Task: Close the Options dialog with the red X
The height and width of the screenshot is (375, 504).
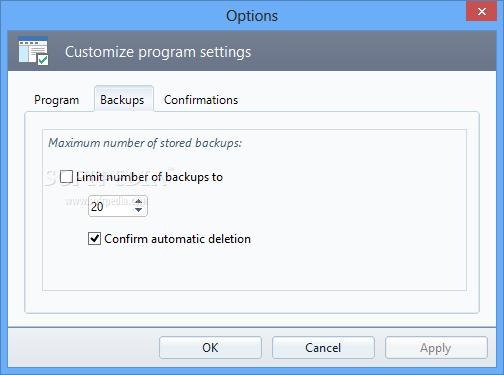Action: tap(482, 12)
